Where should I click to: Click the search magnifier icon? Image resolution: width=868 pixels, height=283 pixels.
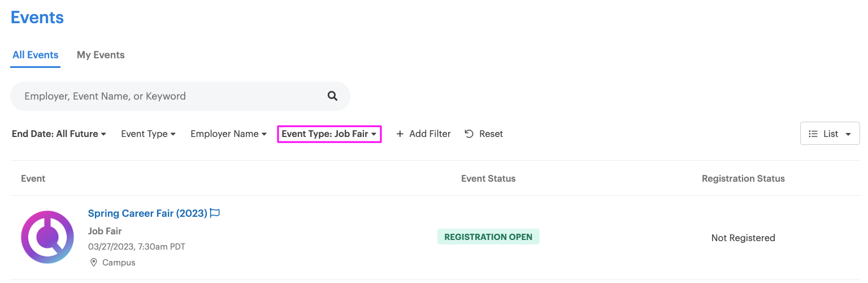(x=332, y=96)
